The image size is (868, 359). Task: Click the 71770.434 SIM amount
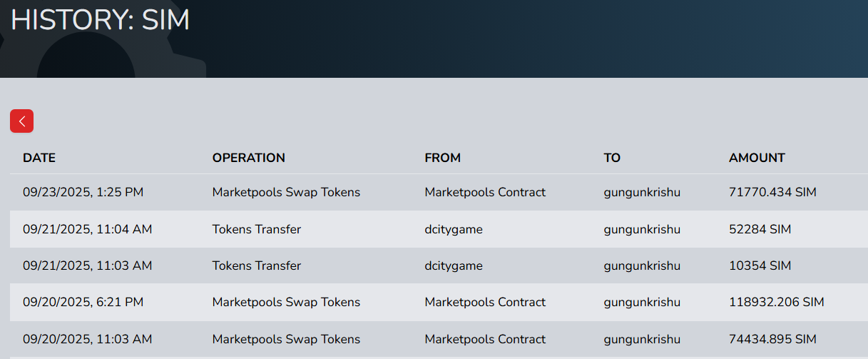pyautogui.click(x=772, y=192)
